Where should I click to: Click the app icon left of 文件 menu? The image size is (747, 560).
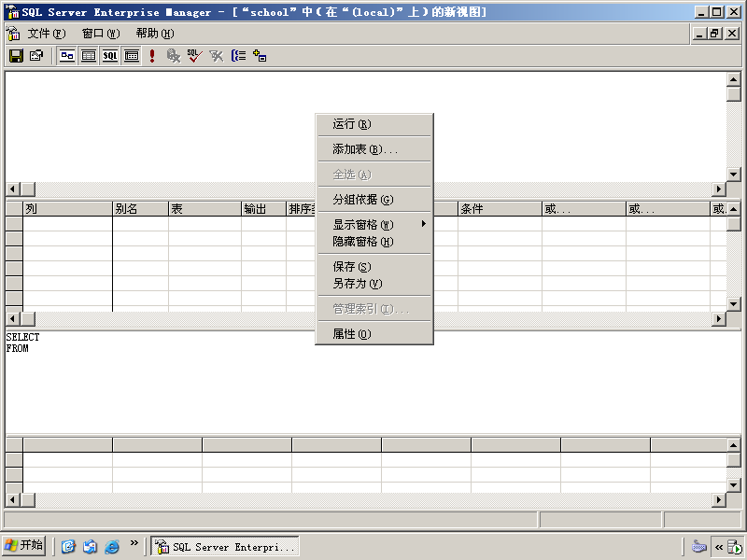tap(13, 34)
